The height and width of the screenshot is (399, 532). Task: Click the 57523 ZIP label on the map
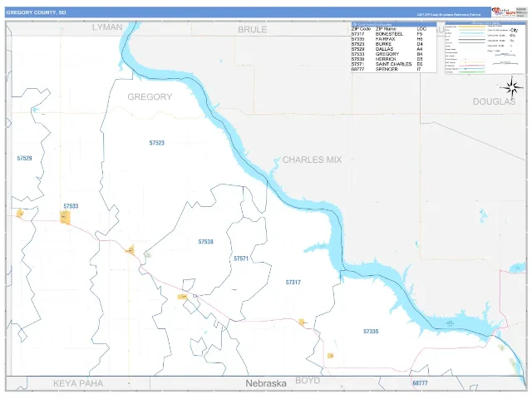(157, 143)
